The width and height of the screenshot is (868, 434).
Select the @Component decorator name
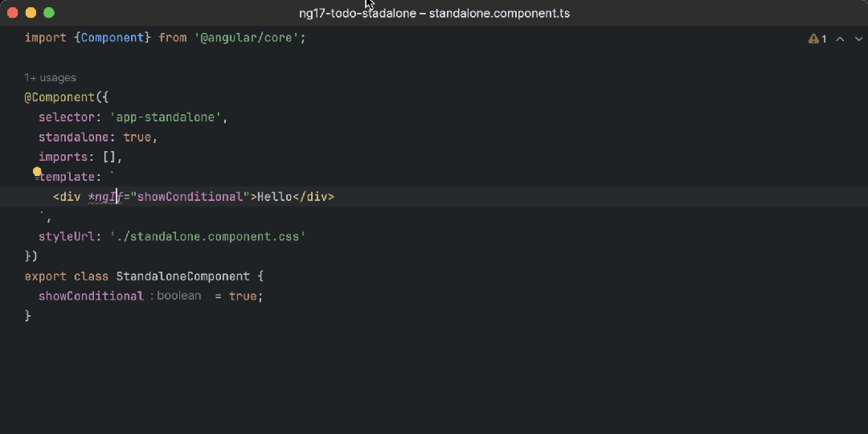pos(59,97)
